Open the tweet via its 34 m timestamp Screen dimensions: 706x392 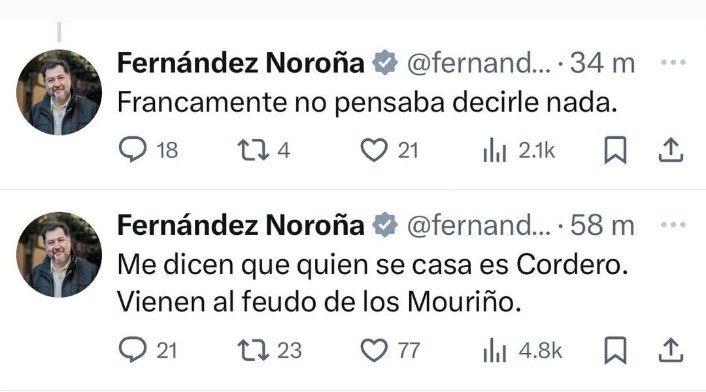(x=602, y=63)
